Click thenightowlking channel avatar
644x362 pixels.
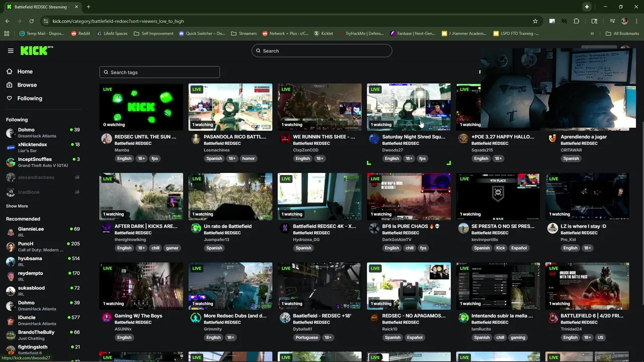(107, 228)
